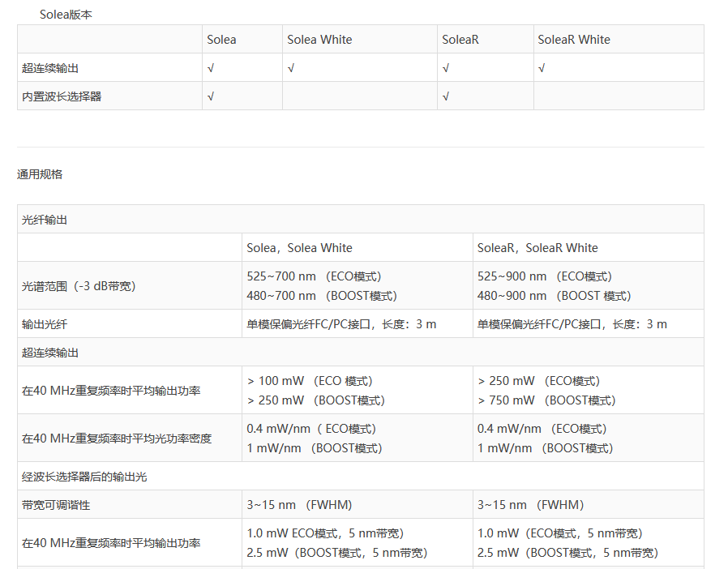Click the > 750 mW（BOOST模式）power value
This screenshot has height=569, width=728.
546,400
